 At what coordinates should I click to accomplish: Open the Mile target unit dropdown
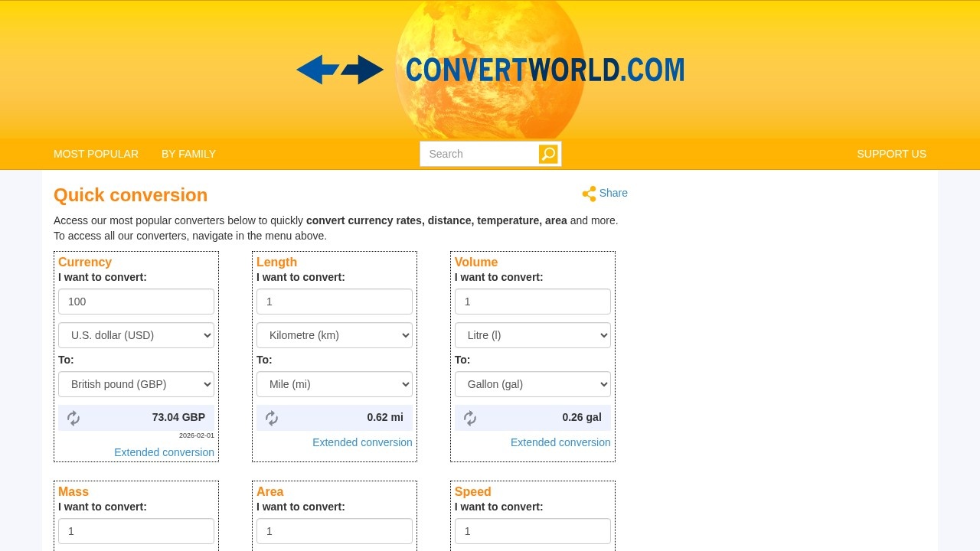point(335,384)
